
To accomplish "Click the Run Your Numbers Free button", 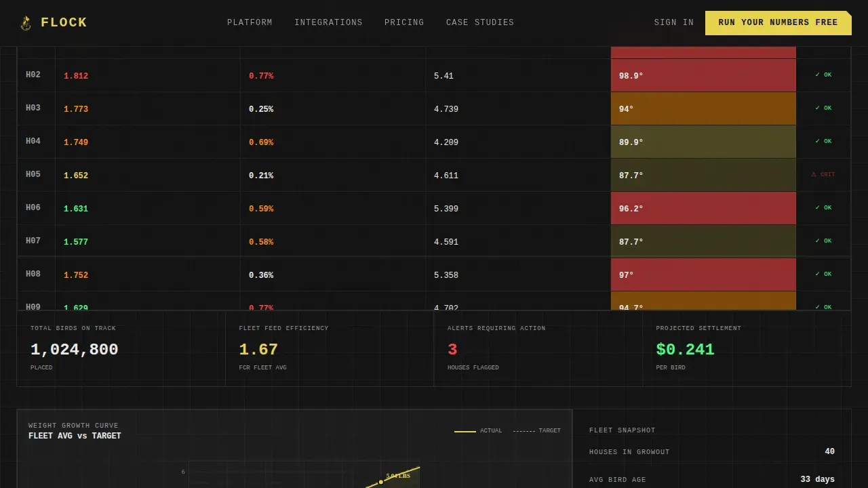I will point(778,23).
